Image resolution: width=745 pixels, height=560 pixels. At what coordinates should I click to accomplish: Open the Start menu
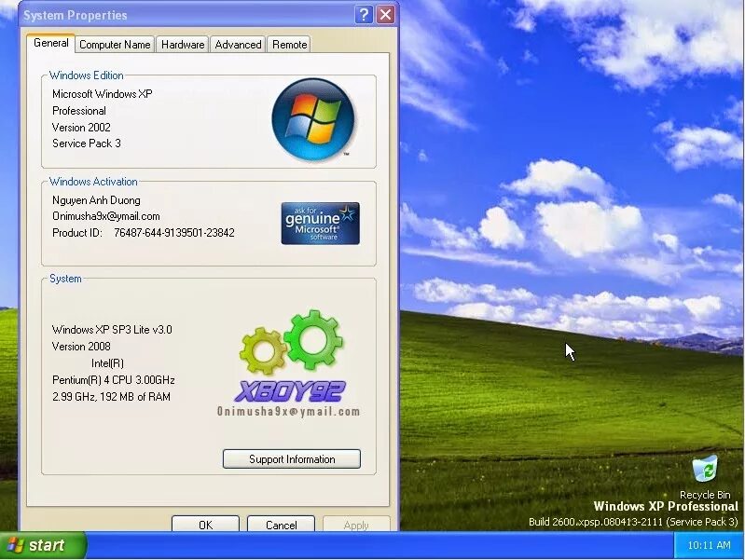point(43,545)
